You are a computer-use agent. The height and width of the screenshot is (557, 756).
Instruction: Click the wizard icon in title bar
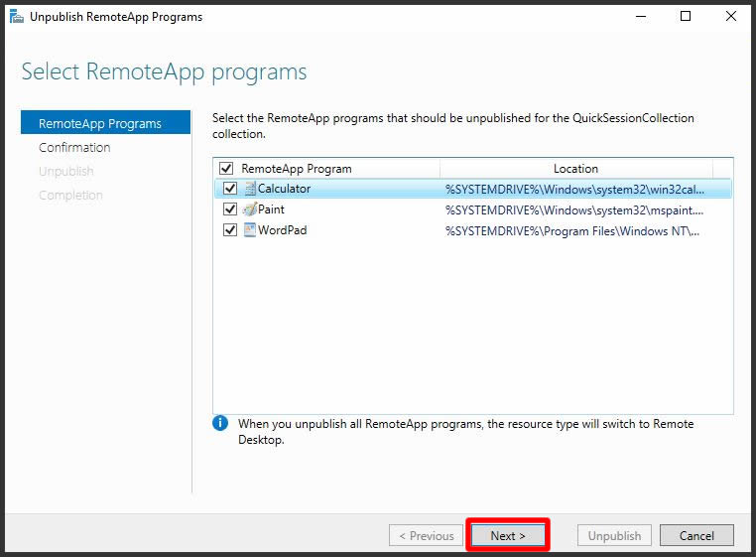[x=17, y=17]
